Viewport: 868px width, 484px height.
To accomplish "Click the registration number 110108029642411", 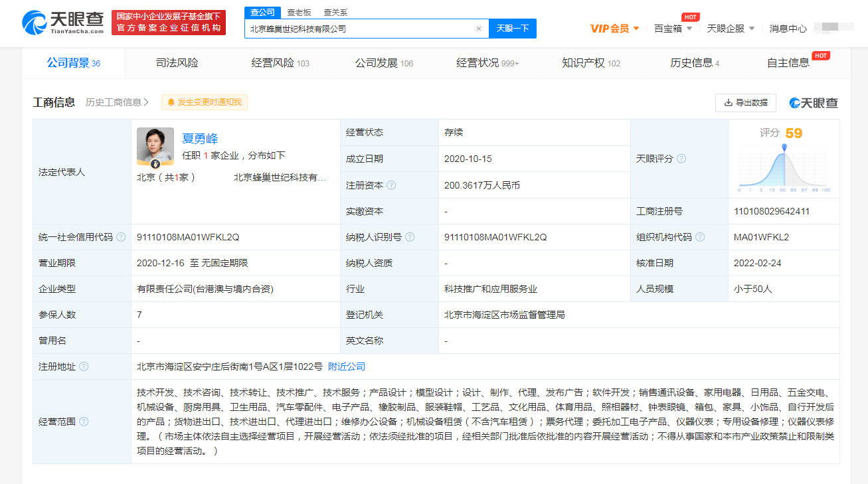I will pos(772,211).
